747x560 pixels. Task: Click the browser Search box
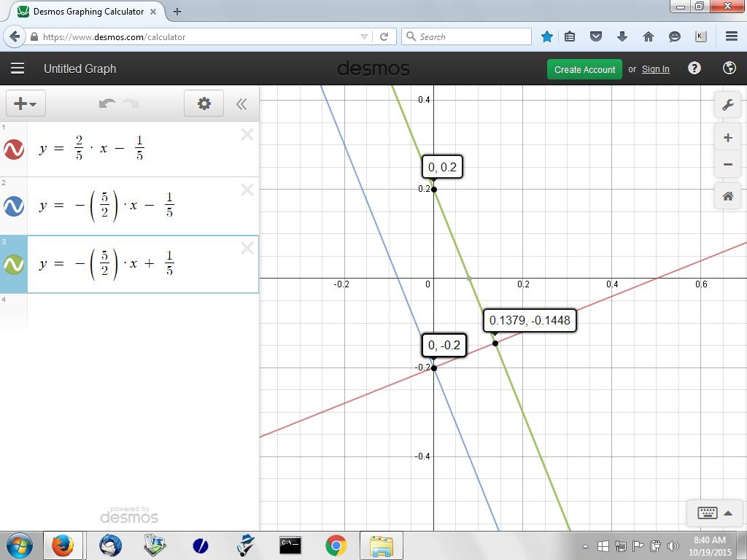pos(467,36)
